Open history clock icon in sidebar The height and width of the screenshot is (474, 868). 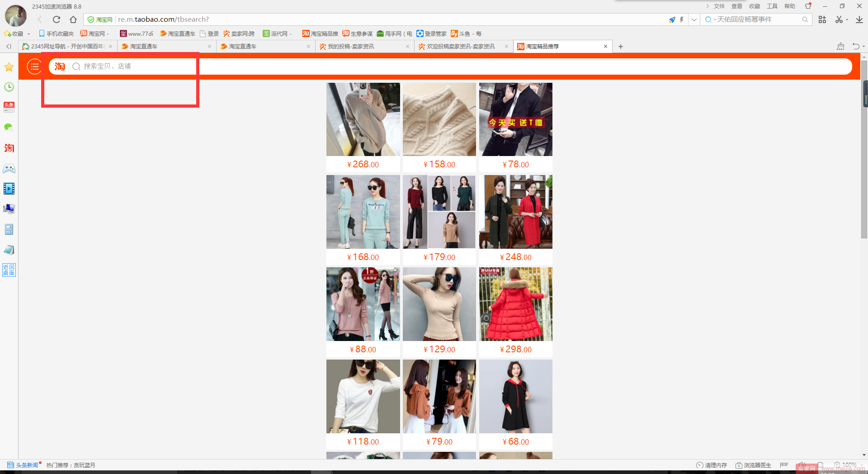(9, 87)
